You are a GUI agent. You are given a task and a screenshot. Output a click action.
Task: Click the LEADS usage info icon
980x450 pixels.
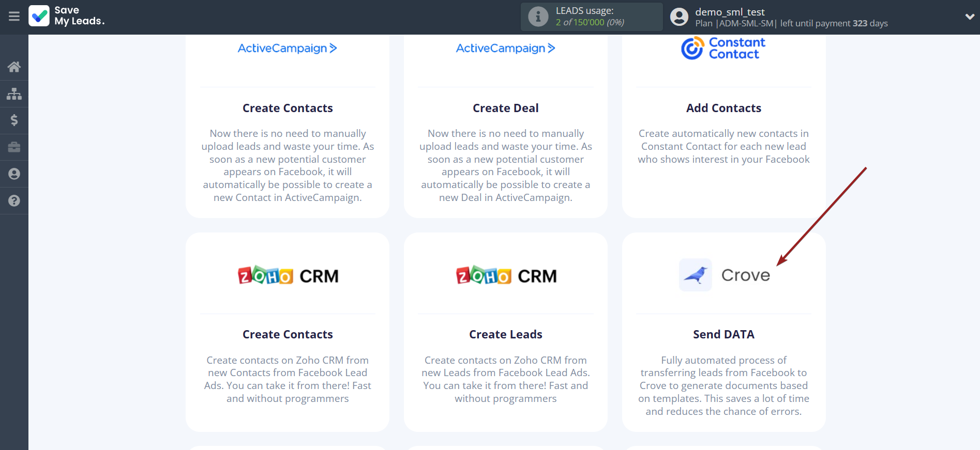[538, 17]
